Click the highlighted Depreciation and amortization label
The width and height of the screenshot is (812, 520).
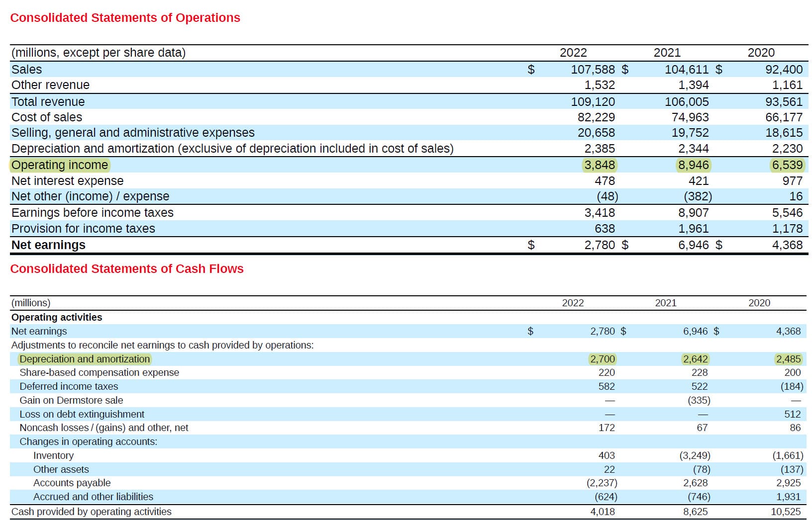point(84,359)
